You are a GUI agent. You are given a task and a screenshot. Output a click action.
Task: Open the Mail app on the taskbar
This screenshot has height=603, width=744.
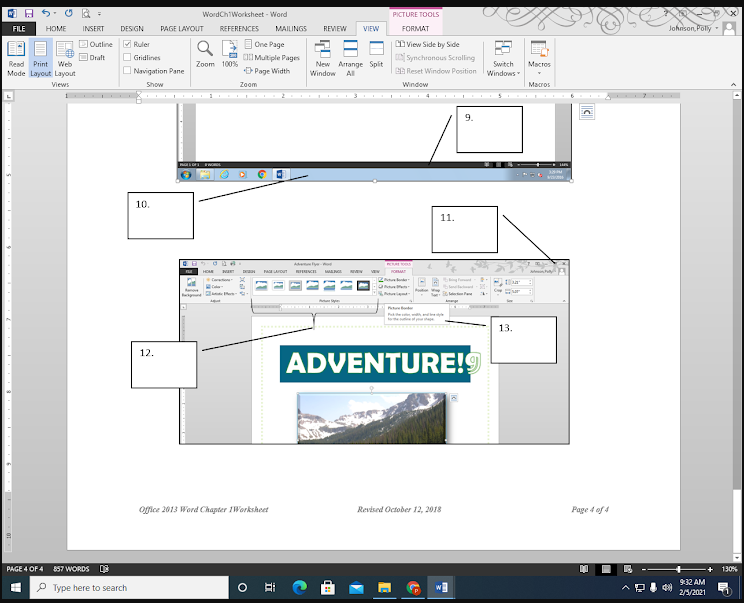356,588
